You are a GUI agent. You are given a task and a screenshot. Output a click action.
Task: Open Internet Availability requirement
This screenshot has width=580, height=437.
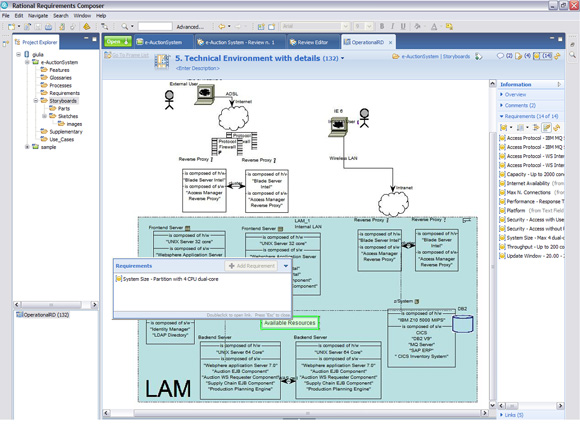point(532,183)
